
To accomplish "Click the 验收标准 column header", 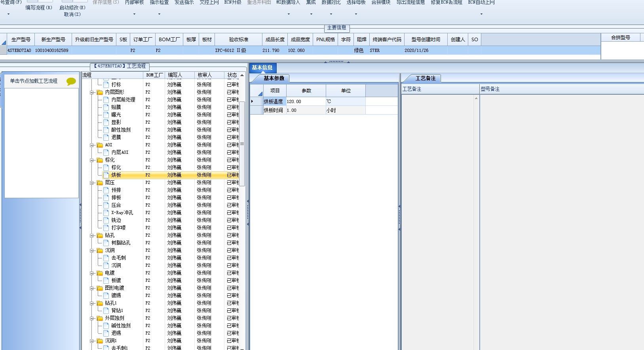I will coord(239,40).
